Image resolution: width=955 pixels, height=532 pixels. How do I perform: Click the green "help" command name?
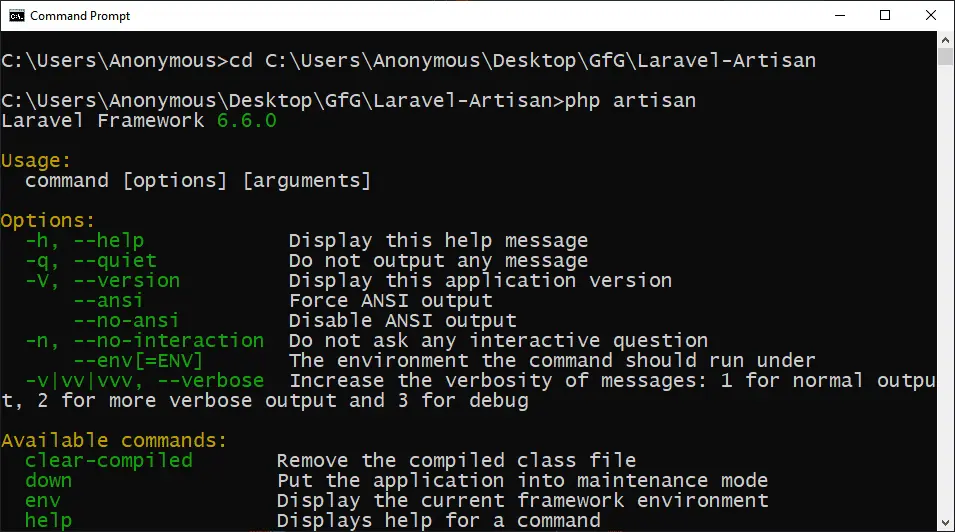[49, 520]
